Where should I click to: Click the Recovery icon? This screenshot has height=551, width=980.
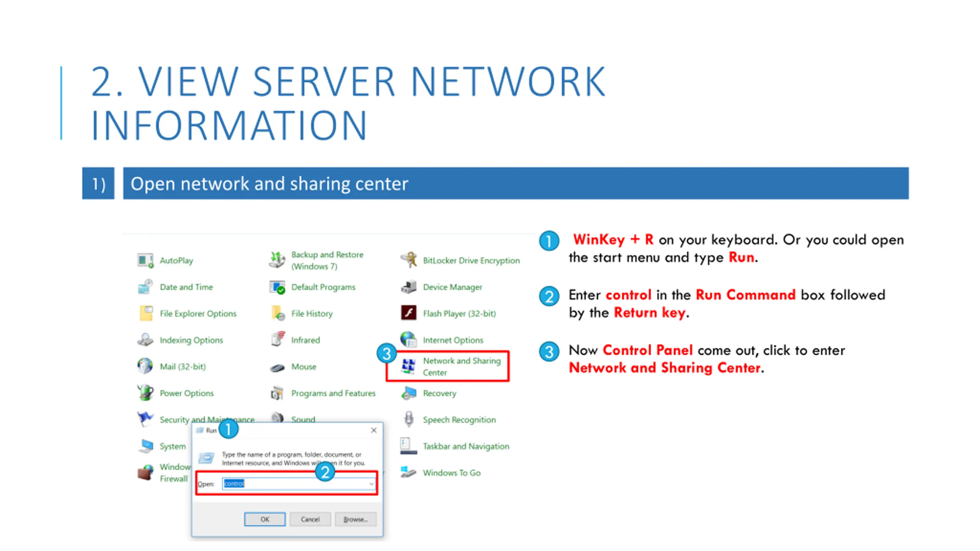coord(409,393)
